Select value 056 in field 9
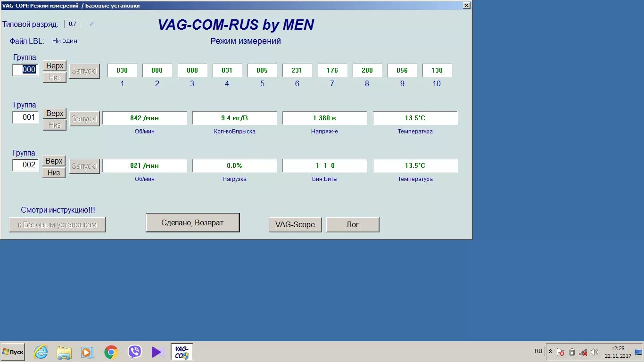 (x=402, y=70)
